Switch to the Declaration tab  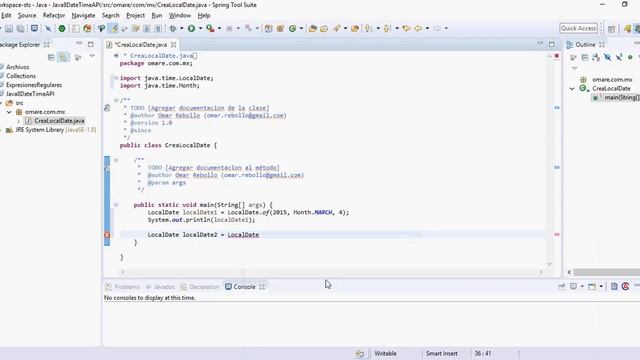200,287
